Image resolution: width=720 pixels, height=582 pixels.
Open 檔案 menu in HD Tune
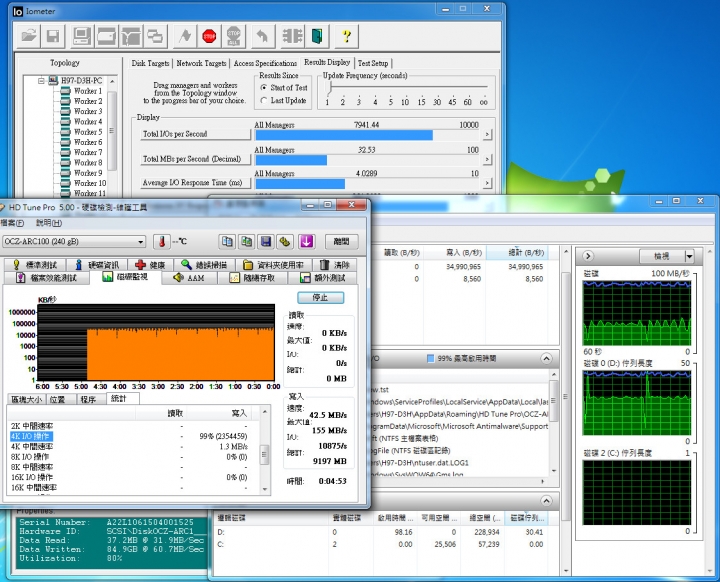pyautogui.click(x=12, y=223)
